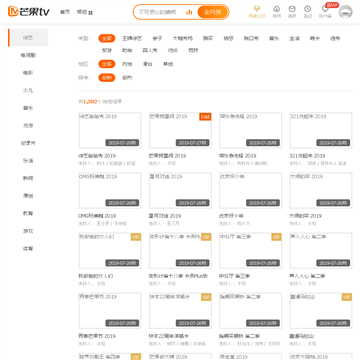Click inside the search text field
The width and height of the screenshot is (360, 360).
click(158, 12)
